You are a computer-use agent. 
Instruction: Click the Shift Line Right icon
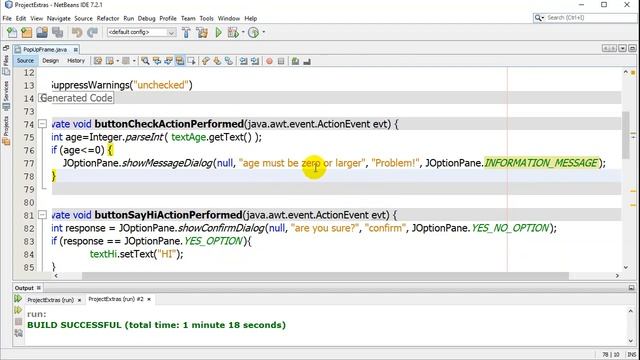pyautogui.click(x=255, y=61)
